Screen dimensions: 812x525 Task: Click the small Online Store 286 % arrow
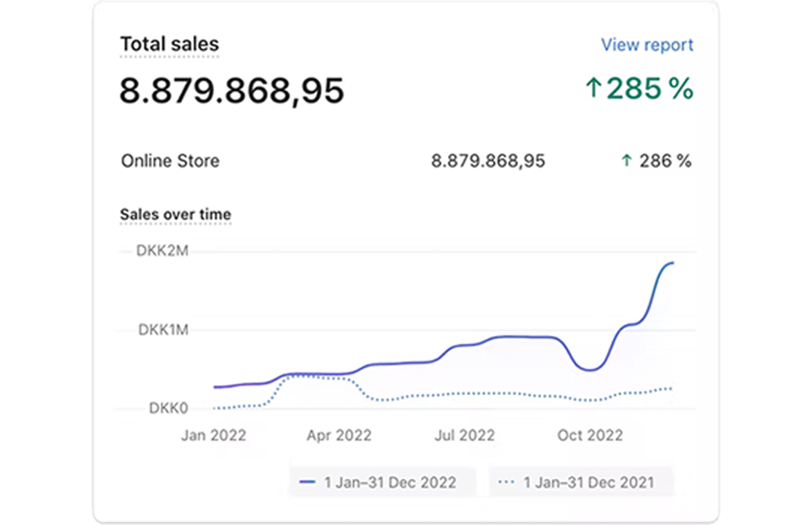point(627,161)
